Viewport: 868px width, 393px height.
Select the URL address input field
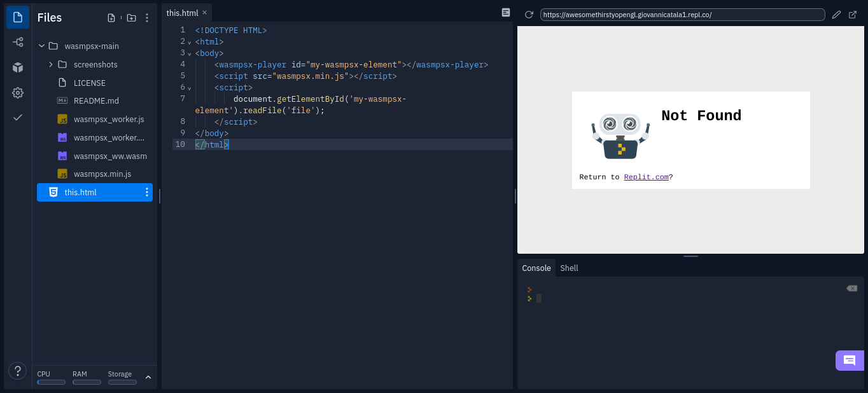click(x=681, y=13)
